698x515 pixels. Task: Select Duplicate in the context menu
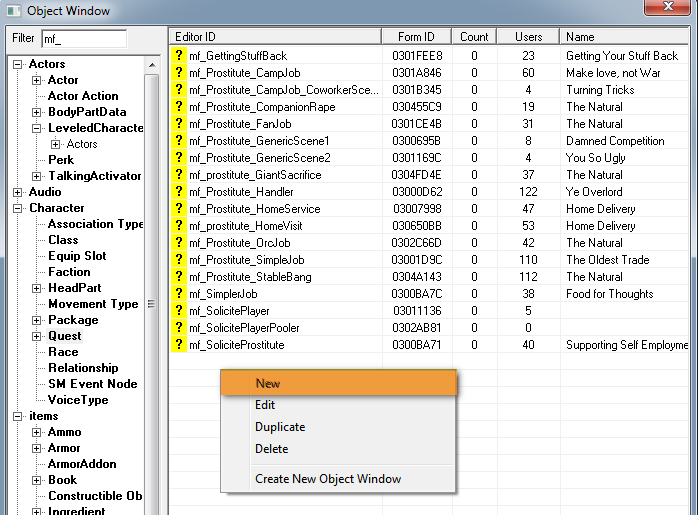click(x=280, y=427)
